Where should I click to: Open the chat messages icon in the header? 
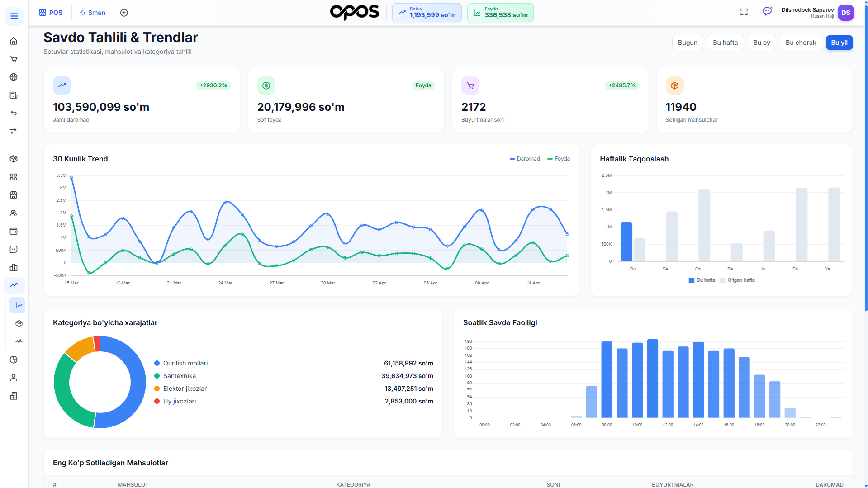pyautogui.click(x=767, y=12)
